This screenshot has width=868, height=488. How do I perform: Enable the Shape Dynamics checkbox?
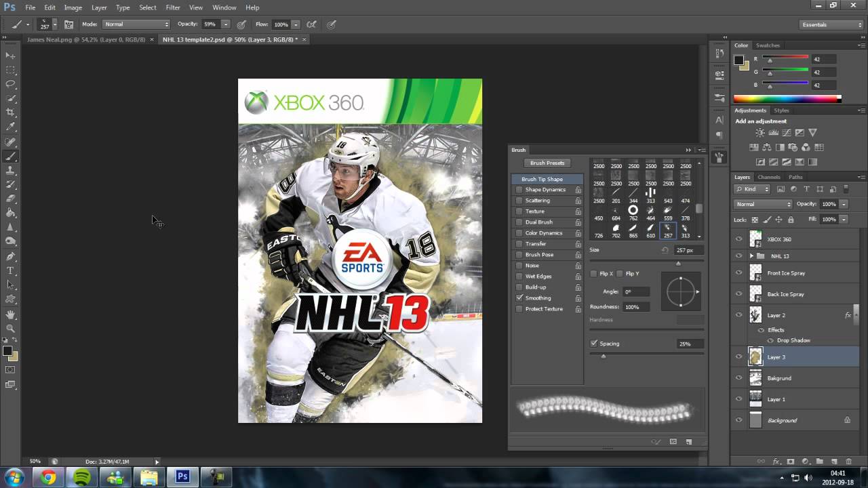click(x=519, y=190)
